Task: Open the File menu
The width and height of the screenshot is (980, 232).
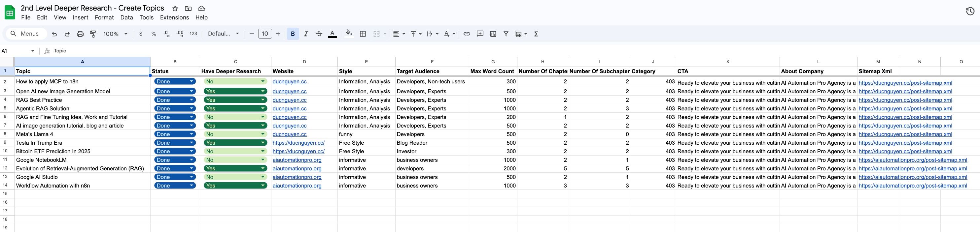Action: coord(26,17)
